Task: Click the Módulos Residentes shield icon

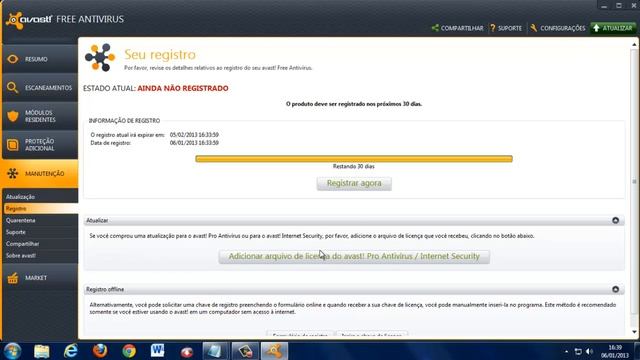Action: pos(13,116)
